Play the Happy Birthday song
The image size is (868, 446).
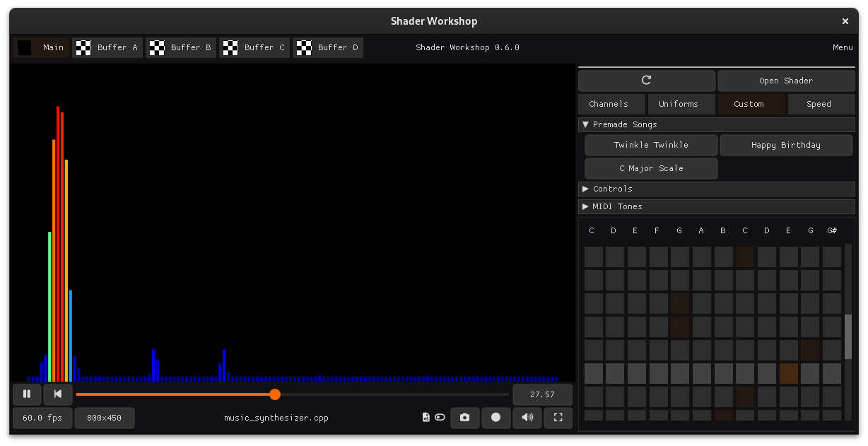coord(786,145)
